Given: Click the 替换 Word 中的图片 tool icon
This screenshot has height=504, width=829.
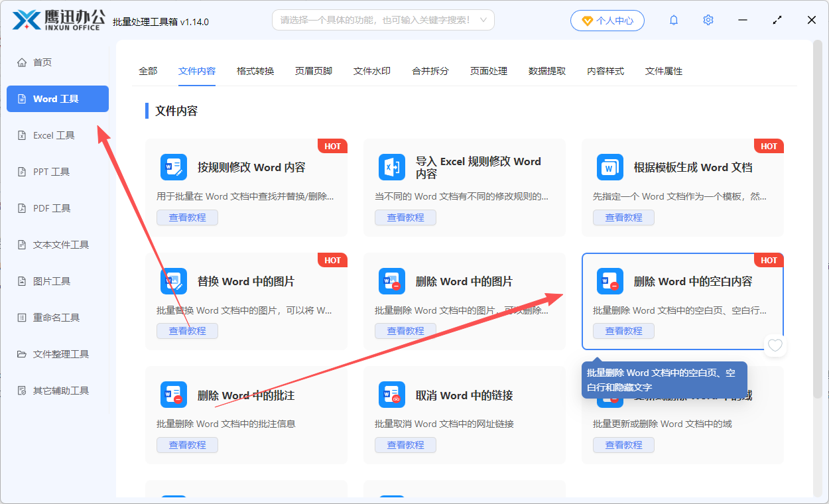Looking at the screenshot, I should [x=173, y=281].
